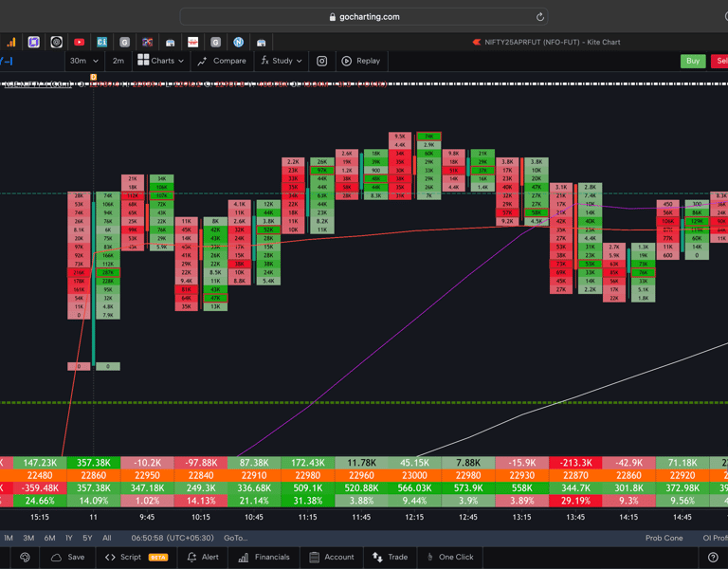728x569 pixels.
Task: Click the One Click pointer icon
Action: pyautogui.click(x=430, y=558)
